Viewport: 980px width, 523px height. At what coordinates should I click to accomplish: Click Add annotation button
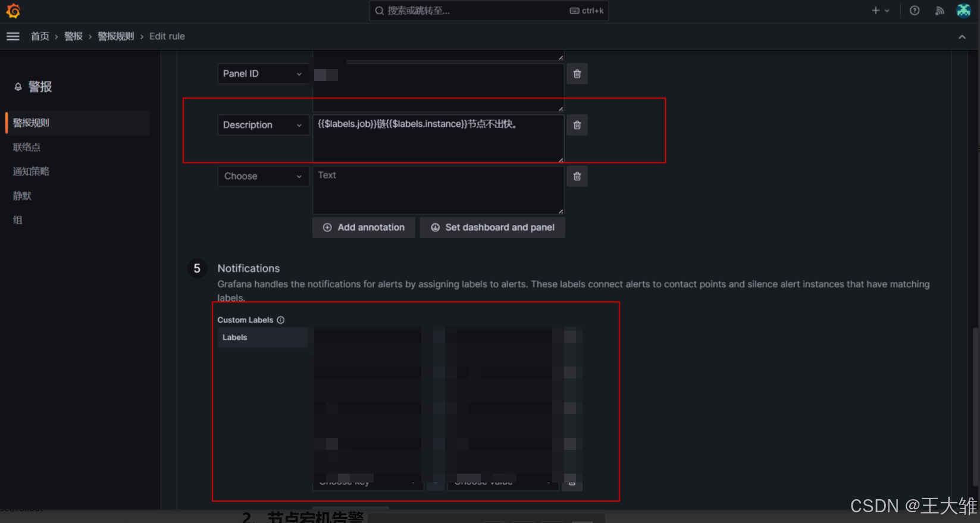[x=364, y=227]
